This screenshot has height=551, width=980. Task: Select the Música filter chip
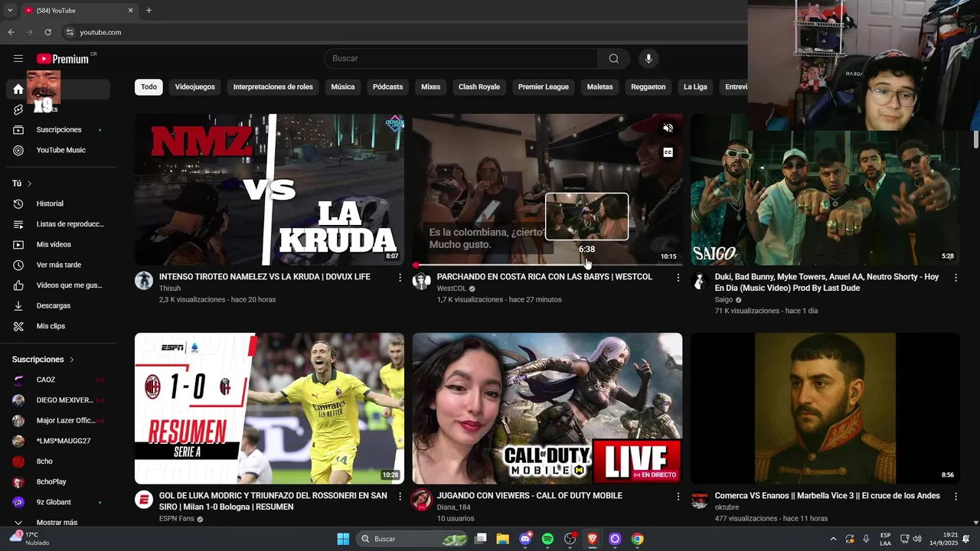click(343, 87)
